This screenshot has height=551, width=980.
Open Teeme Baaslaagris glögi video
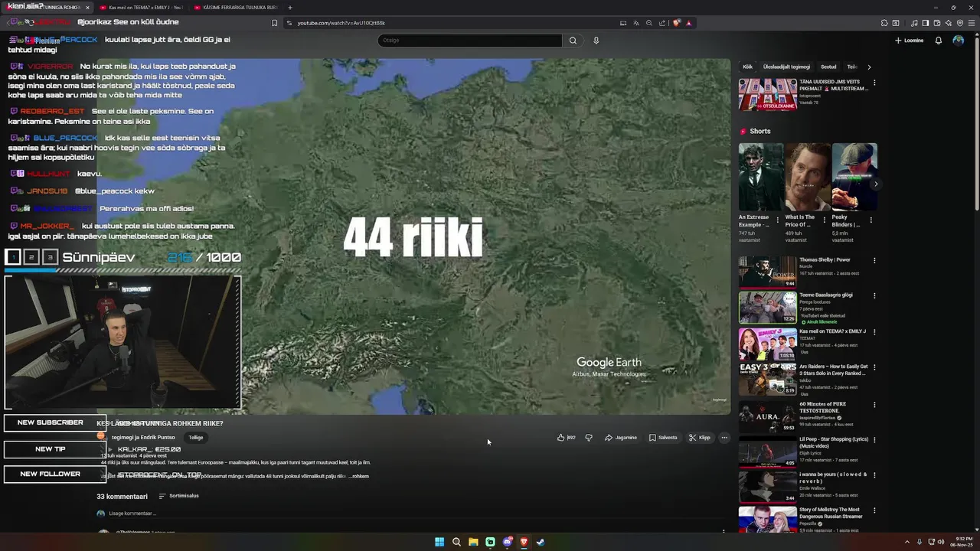tap(767, 308)
